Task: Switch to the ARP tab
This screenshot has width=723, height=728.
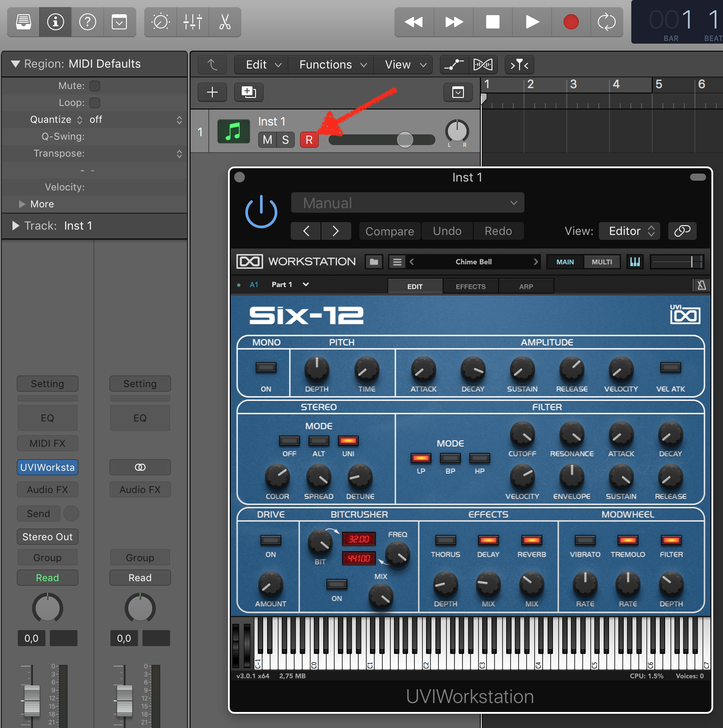Action: (526, 286)
